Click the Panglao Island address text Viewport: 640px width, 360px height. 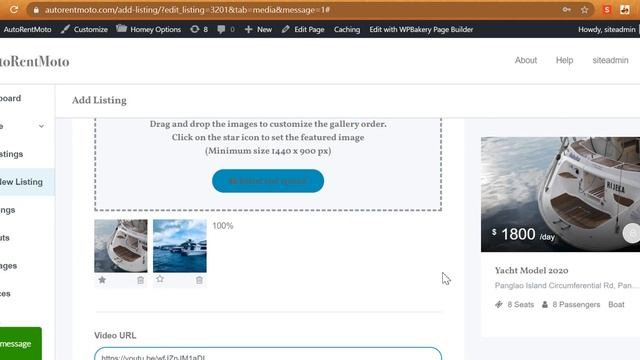pos(564,285)
